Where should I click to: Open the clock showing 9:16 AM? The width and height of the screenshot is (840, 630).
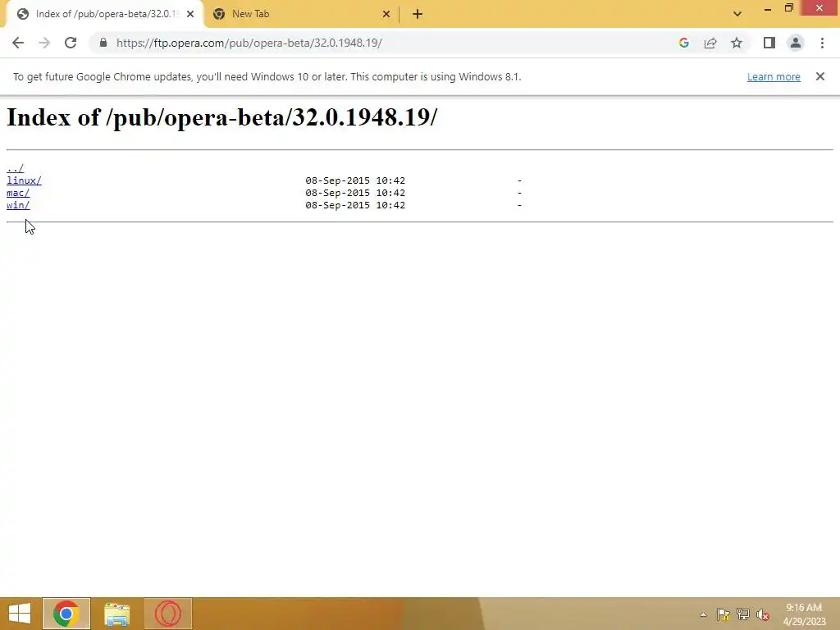[x=804, y=614]
